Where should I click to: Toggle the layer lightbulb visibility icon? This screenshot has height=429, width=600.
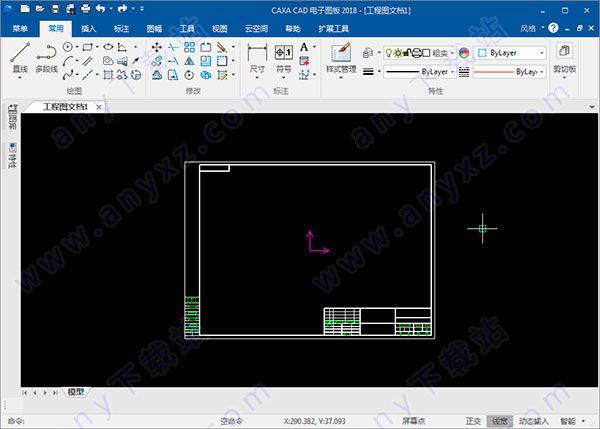389,53
